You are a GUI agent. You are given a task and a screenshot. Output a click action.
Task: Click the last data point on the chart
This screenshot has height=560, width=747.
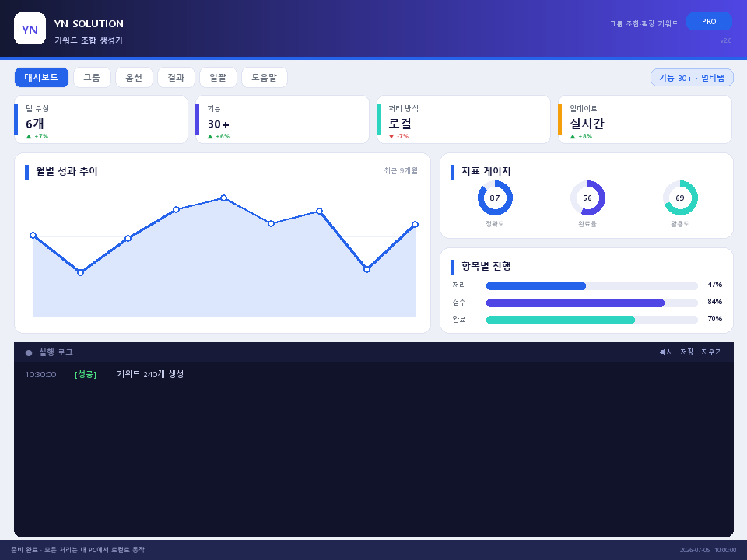tap(415, 224)
